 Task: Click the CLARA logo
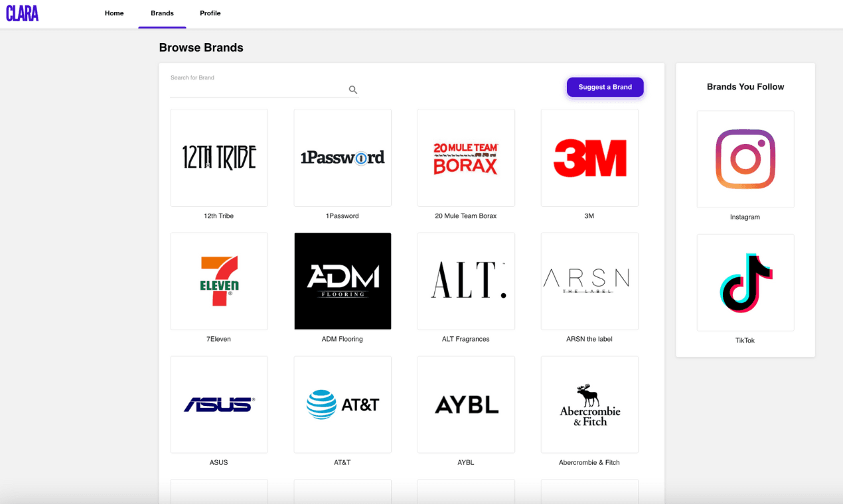(x=23, y=13)
